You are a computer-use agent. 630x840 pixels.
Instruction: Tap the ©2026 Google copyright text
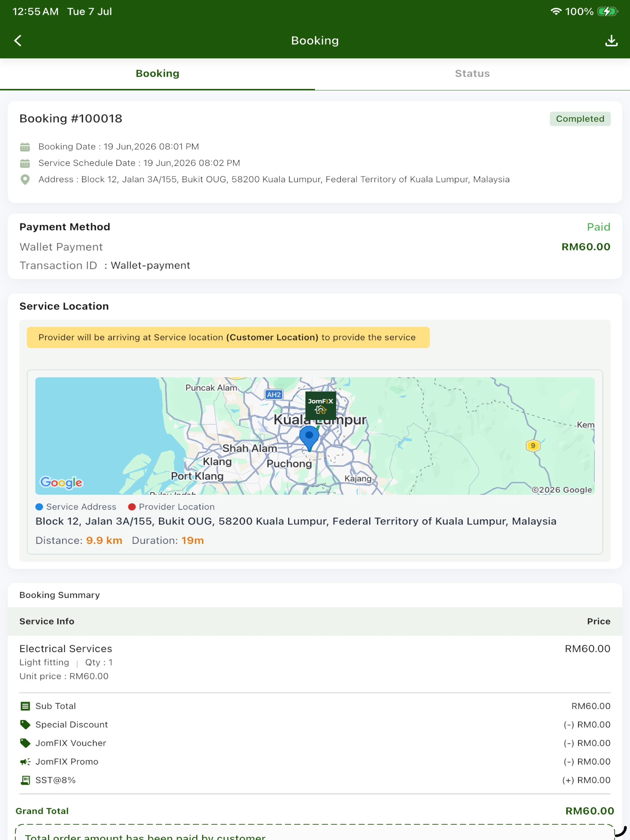point(562,490)
